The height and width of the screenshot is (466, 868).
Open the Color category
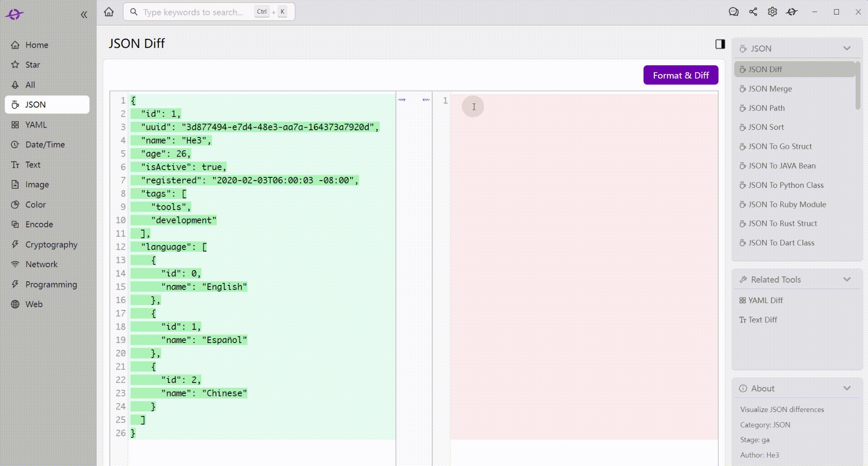pyautogui.click(x=47, y=205)
